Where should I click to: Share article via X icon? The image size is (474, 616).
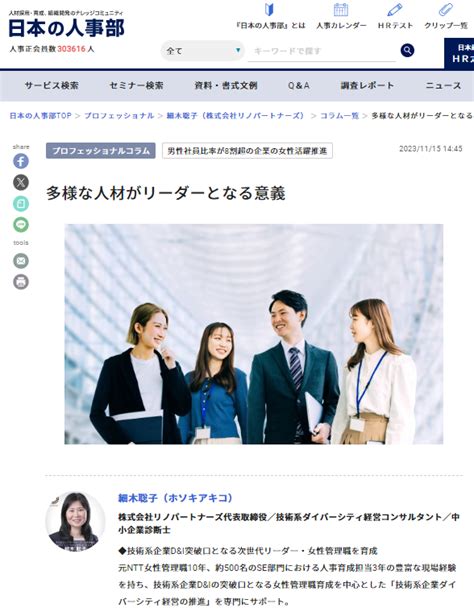[x=21, y=182]
